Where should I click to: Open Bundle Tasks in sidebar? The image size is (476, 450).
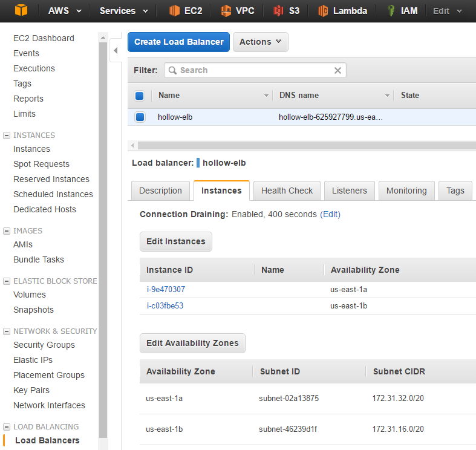[x=39, y=260]
